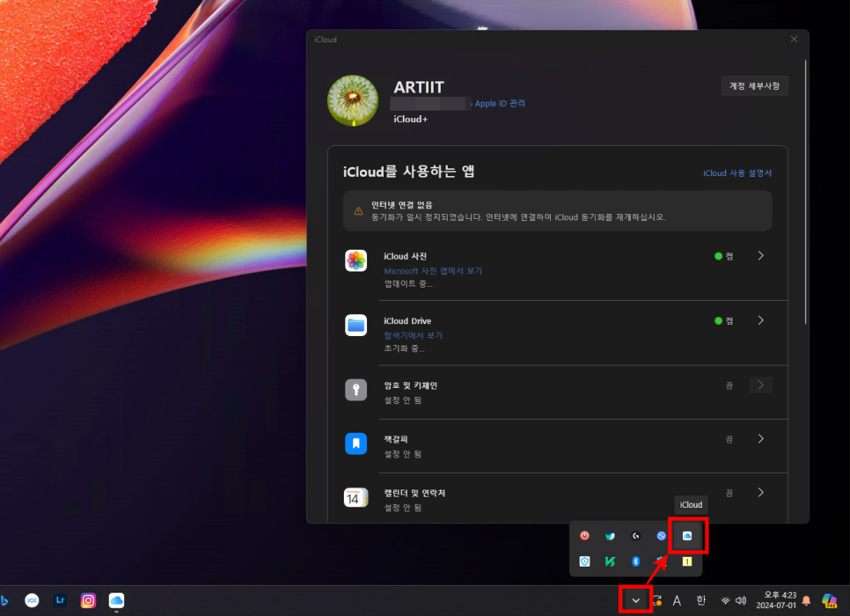This screenshot has height=616, width=850.
Task: Click the white round wave icon on the taskbar
Action: pos(32,600)
